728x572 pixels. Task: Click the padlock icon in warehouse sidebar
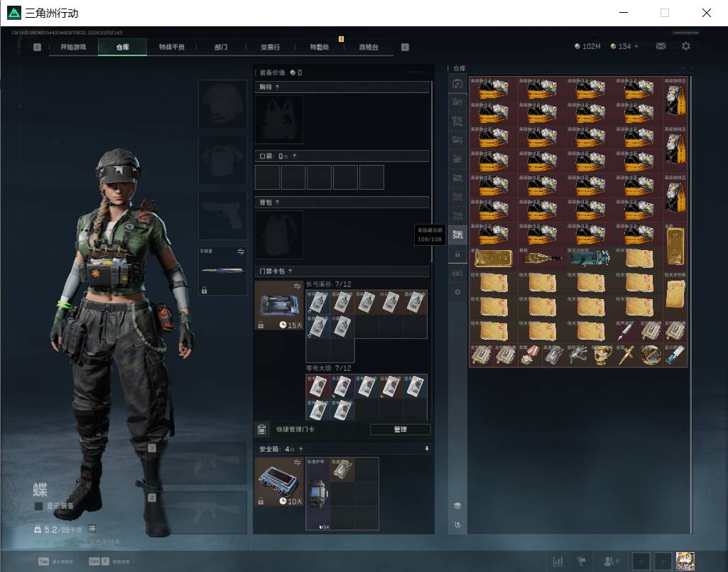[x=457, y=254]
